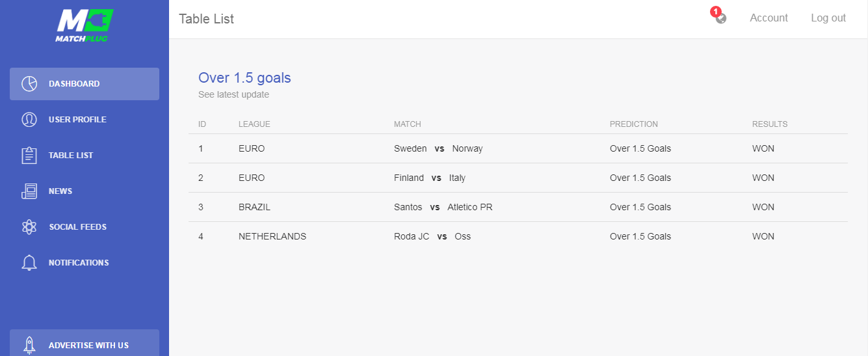
Task: Click the Table List clipboard icon
Action: tap(29, 156)
